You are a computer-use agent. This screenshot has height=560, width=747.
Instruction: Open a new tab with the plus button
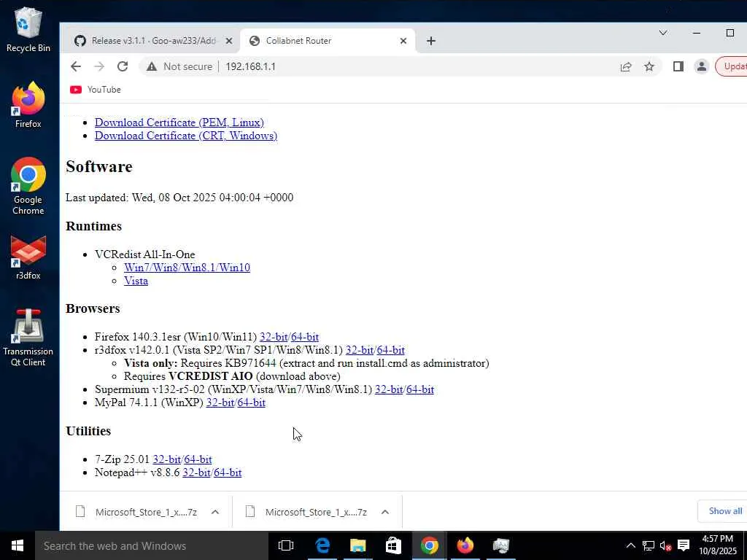tap(430, 41)
